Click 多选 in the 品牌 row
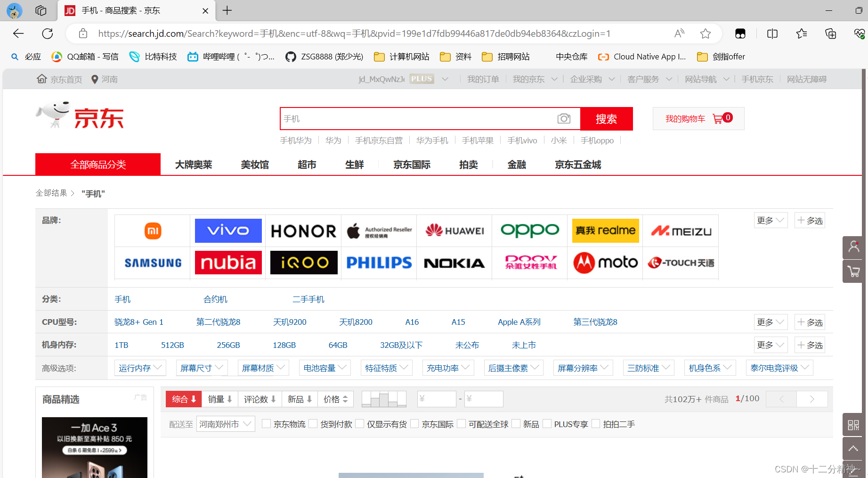 pyautogui.click(x=810, y=220)
